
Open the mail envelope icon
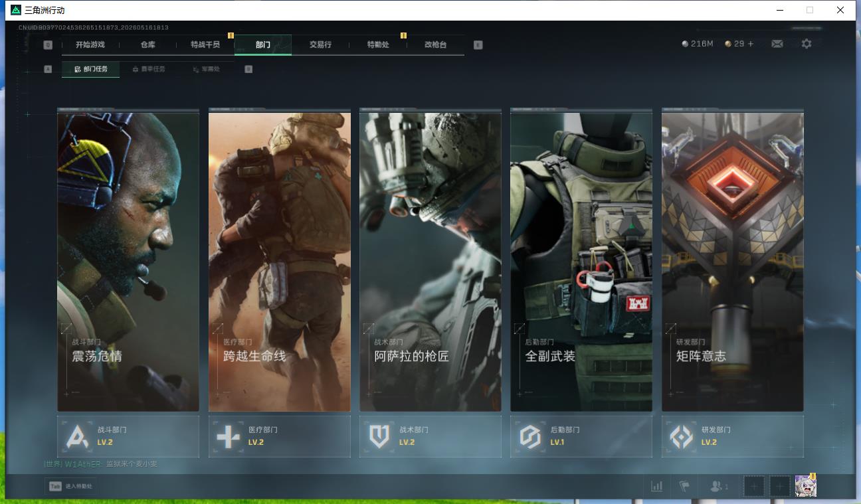777,44
